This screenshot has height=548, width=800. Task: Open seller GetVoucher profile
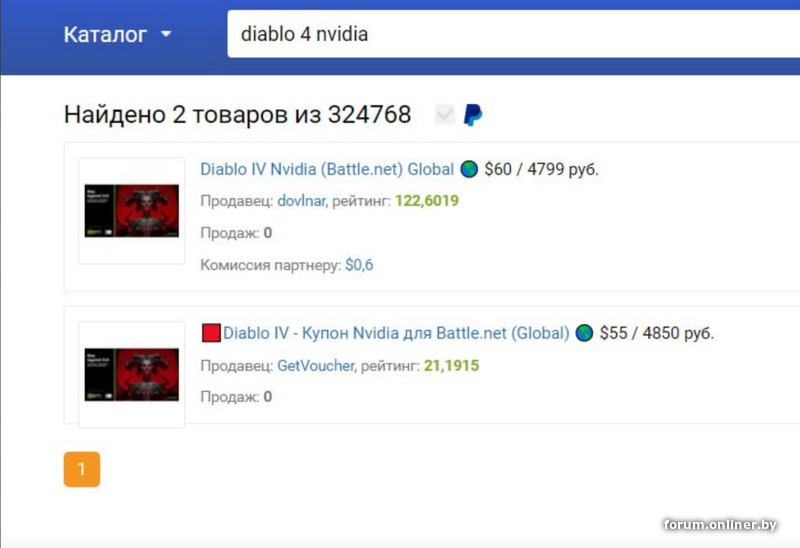point(315,365)
